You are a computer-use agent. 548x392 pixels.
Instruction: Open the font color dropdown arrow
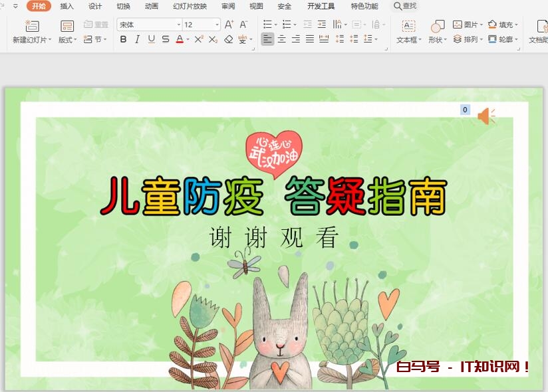[188, 40]
